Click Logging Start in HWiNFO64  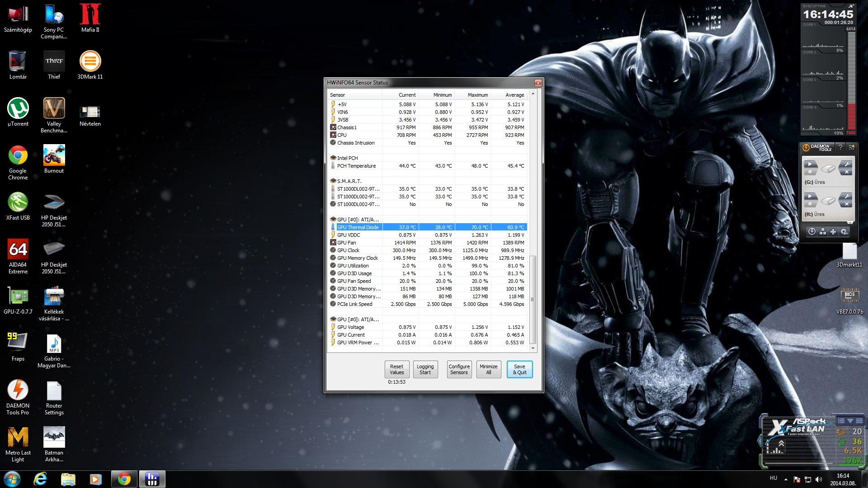[x=425, y=370]
